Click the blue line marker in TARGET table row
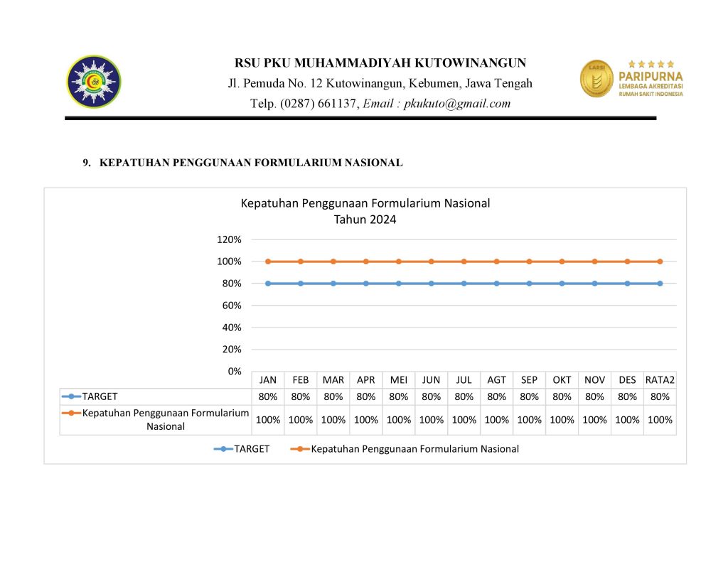The image size is (728, 562). tap(72, 396)
